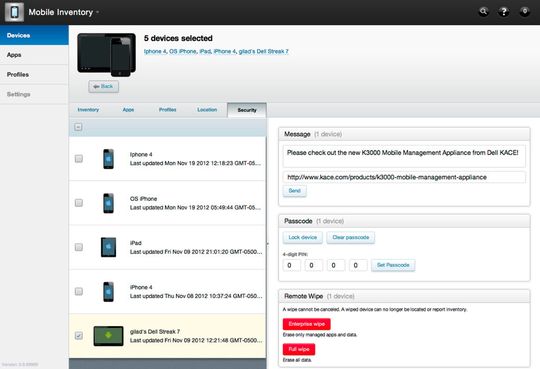Open the OS iPhone link in header
Image resolution: width=540 pixels, height=369 pixels.
point(183,51)
